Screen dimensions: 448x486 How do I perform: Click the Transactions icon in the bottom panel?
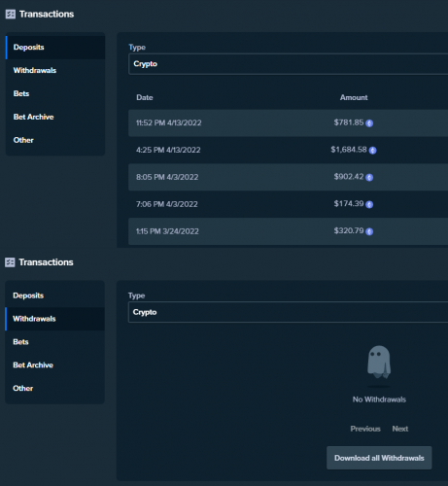coord(10,262)
